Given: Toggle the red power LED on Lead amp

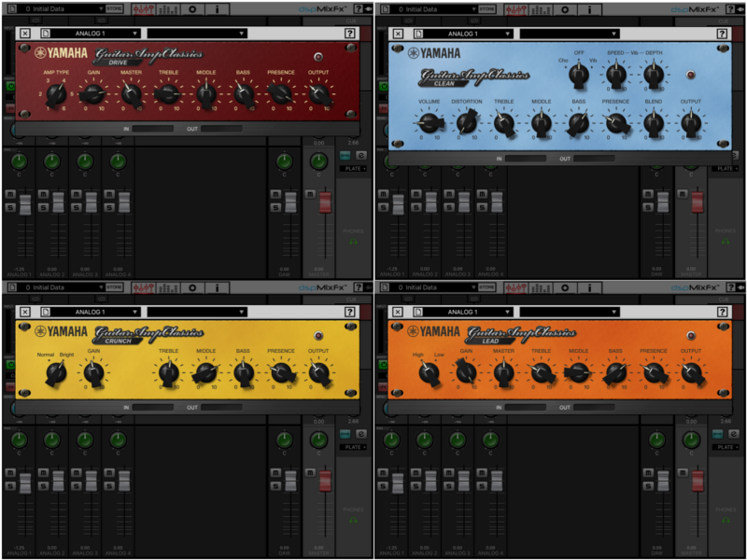Looking at the screenshot, I should (x=690, y=336).
